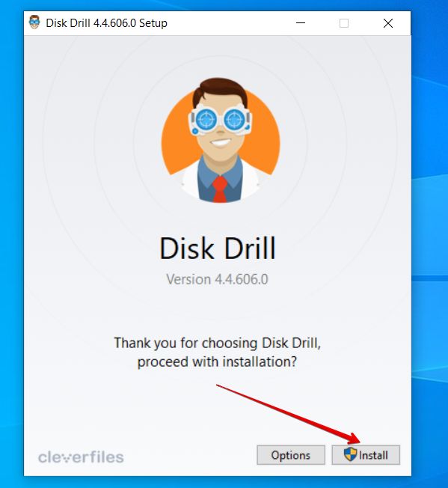Click the 'Disk Drill 4.4.606.0 Setup' title text
This screenshot has height=488, width=448.
point(107,23)
